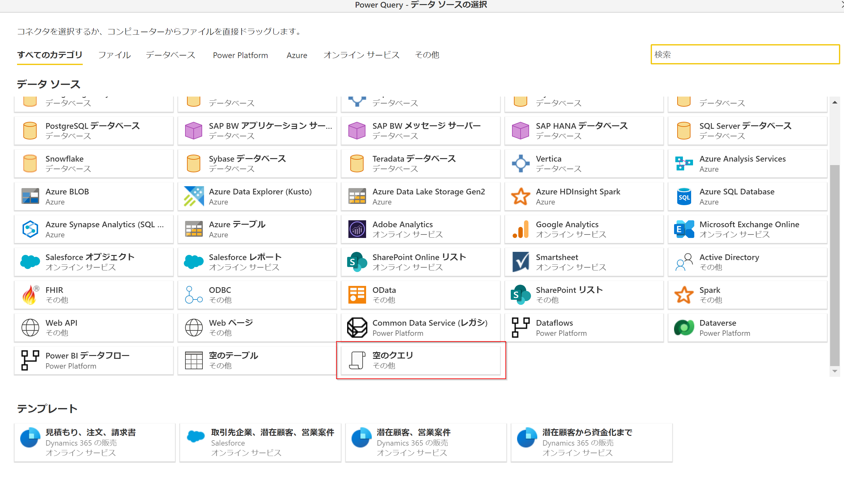Choose the Salesforce 取引先企業 template
This screenshot has width=844, height=504.
tap(260, 442)
